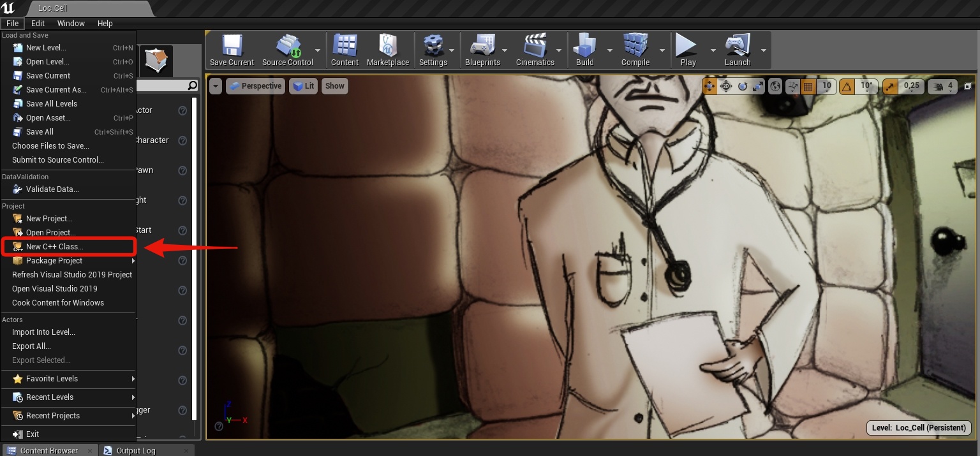Select the rotate gizmo mode
The width and height of the screenshot is (980, 456).
click(x=742, y=86)
